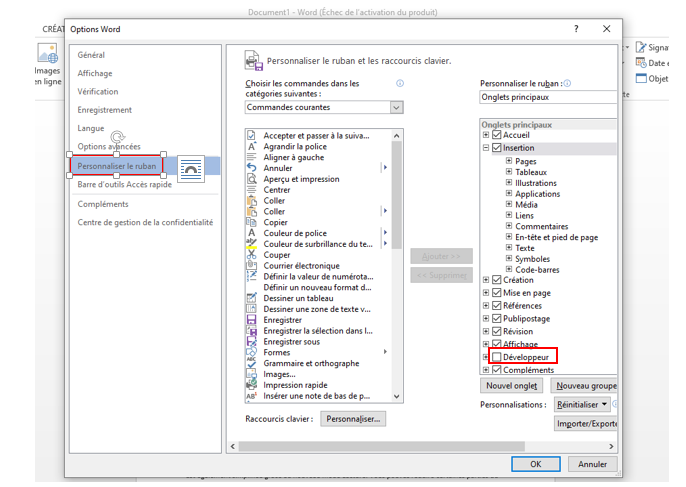Select Barre d'outils Accès rapide category

(x=125, y=185)
